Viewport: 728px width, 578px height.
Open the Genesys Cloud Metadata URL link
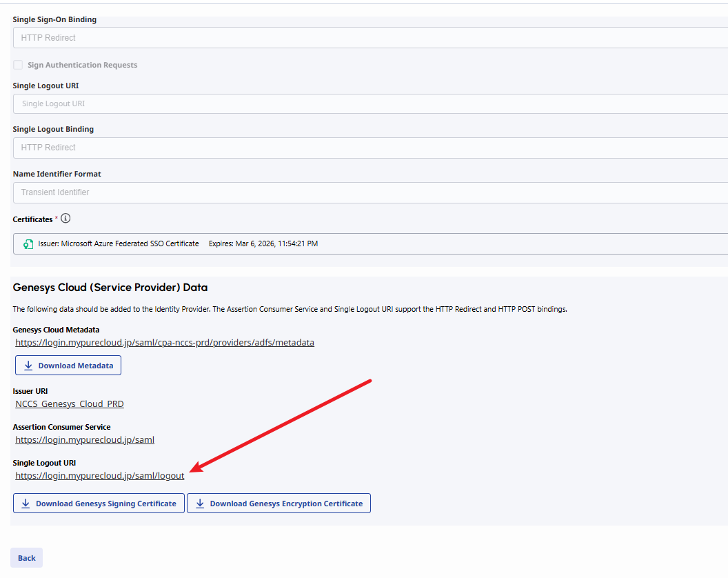[x=165, y=342]
